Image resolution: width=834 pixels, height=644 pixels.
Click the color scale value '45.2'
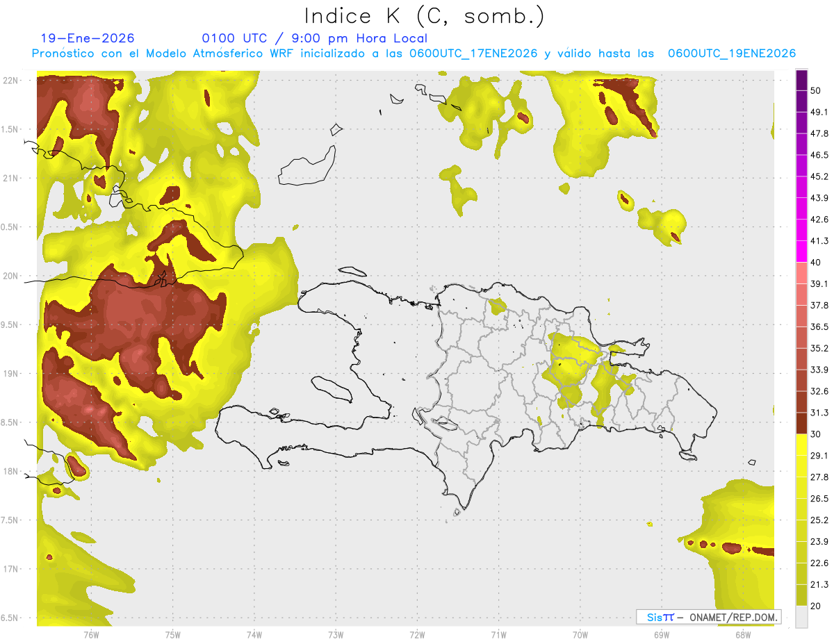[x=819, y=176]
